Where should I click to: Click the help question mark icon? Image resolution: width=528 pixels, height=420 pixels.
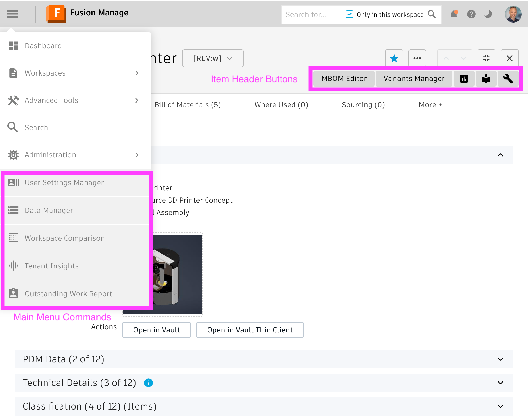(x=471, y=14)
